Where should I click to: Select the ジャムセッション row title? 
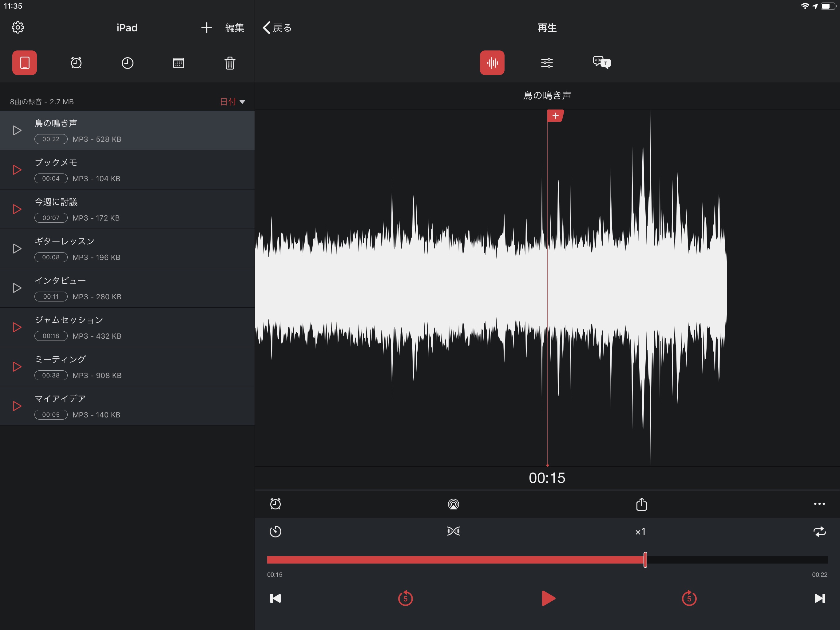pos(69,320)
